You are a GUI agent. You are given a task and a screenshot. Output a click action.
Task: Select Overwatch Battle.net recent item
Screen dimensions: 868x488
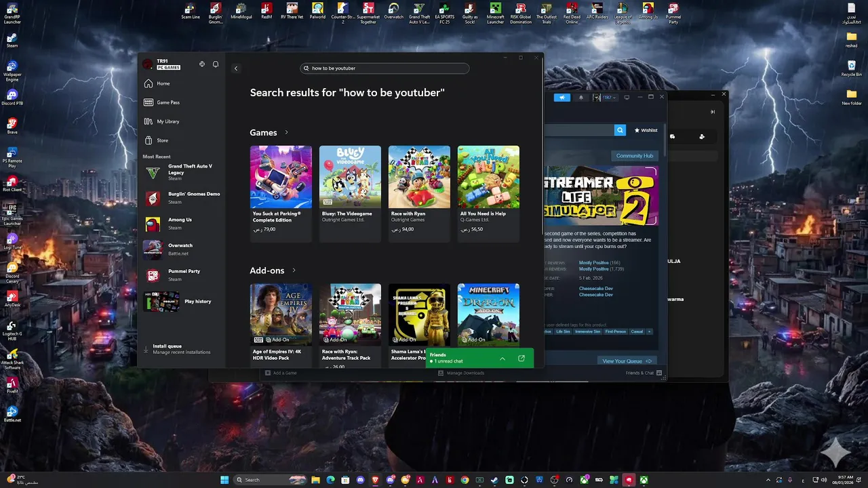point(180,249)
